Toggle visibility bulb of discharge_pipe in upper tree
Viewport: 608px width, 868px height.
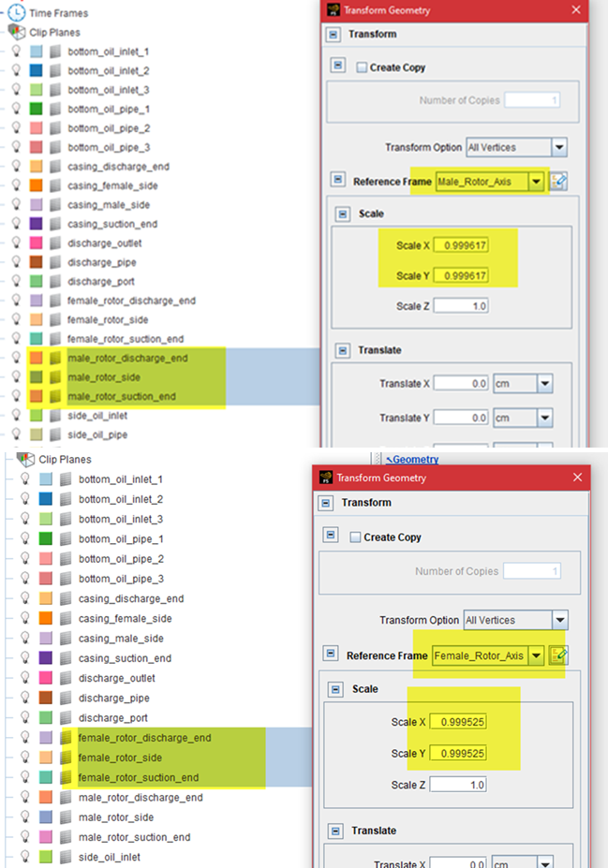click(17, 262)
